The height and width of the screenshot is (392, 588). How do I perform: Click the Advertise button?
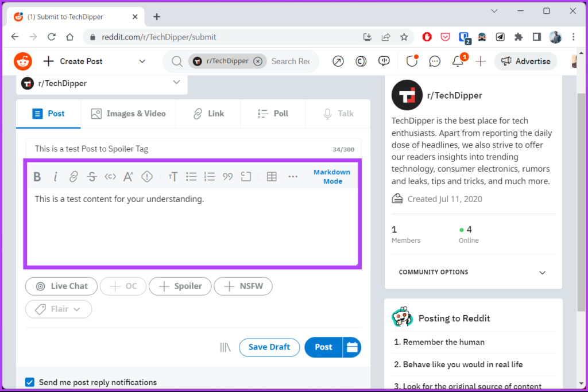tap(526, 61)
